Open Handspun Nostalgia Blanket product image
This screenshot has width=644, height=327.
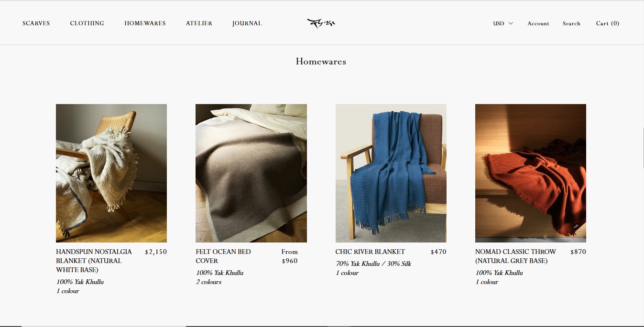(111, 173)
